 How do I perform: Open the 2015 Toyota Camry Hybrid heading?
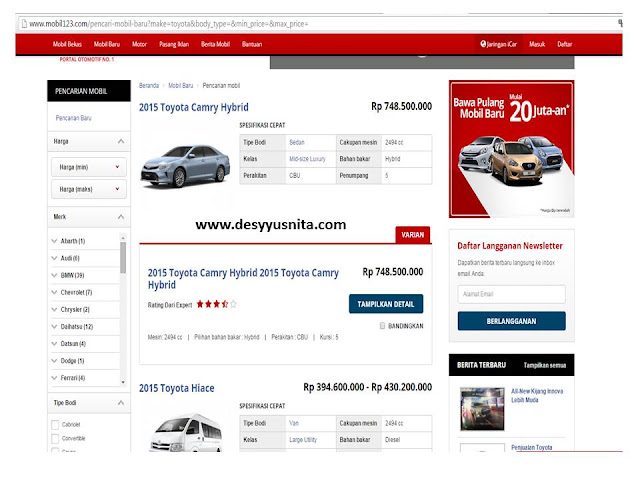click(193, 107)
